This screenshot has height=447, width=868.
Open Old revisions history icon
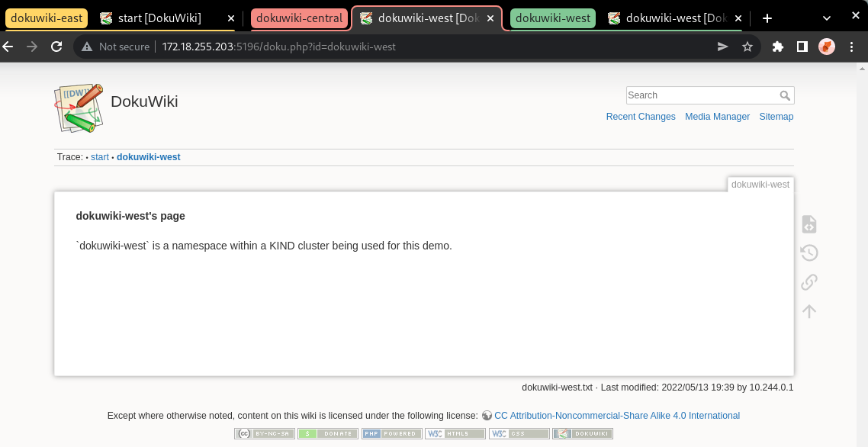pyautogui.click(x=809, y=253)
